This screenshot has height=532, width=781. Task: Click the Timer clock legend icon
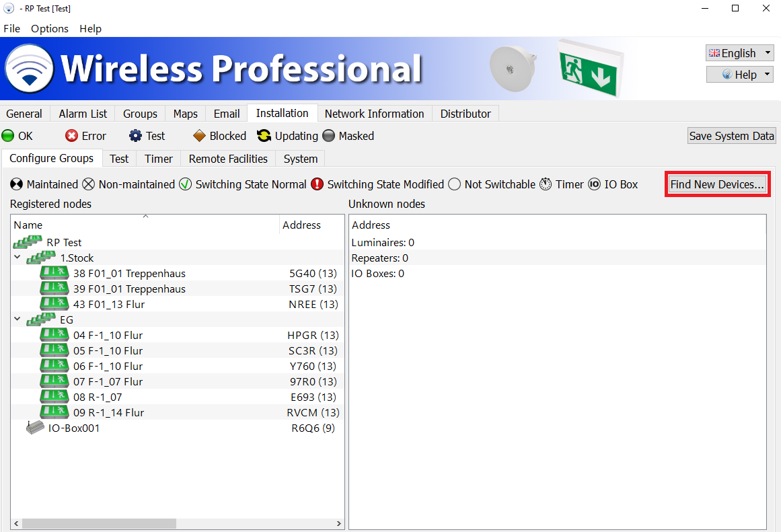[546, 184]
